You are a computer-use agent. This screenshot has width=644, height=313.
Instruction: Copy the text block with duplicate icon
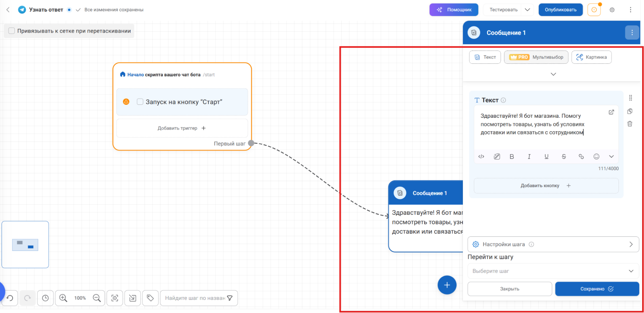coord(630,111)
